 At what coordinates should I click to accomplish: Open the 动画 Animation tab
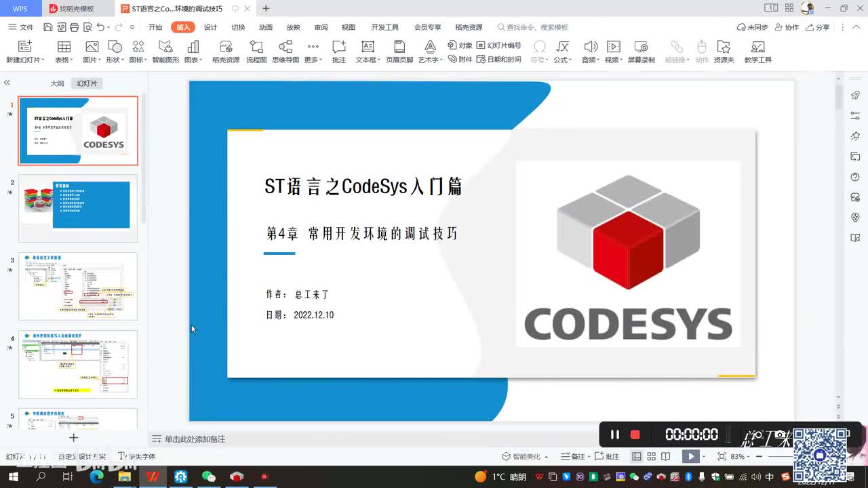[x=266, y=27]
